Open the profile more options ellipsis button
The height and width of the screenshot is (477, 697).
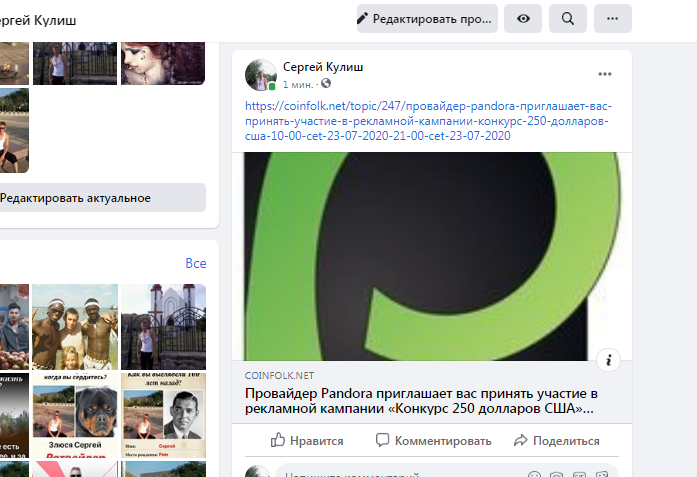(613, 19)
